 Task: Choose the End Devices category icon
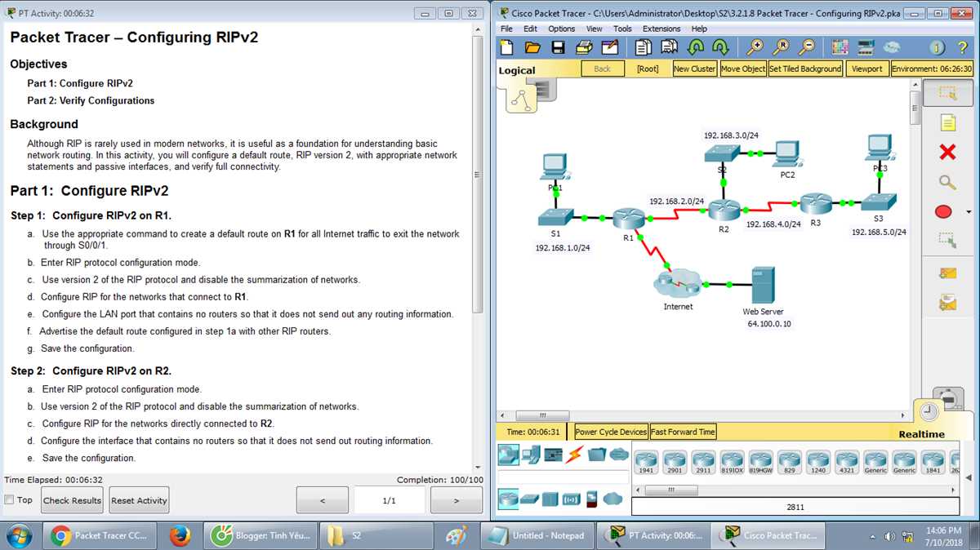[x=531, y=455]
